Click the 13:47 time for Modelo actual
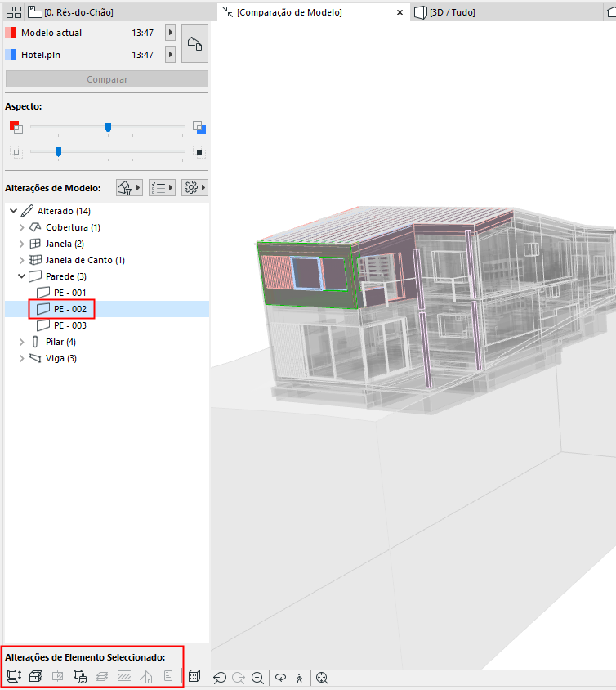The image size is (616, 690). (x=142, y=33)
